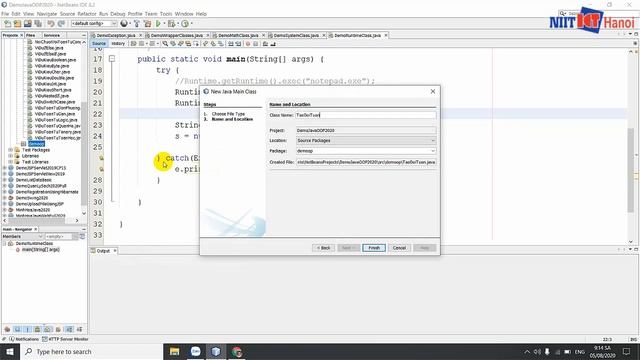The height and width of the screenshot is (360, 640).
Task: Click the HTTP Server Monitor status item
Action: (65, 339)
